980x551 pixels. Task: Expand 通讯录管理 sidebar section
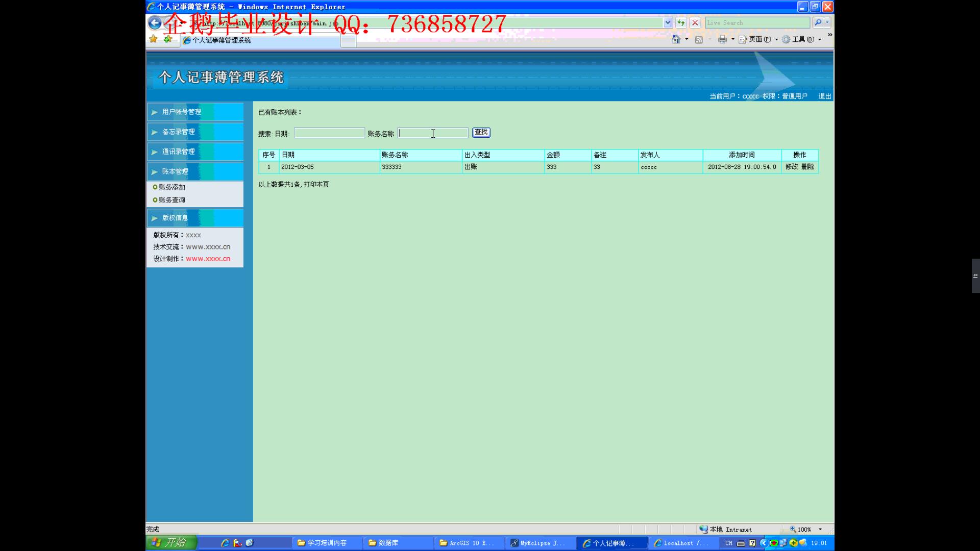click(195, 152)
